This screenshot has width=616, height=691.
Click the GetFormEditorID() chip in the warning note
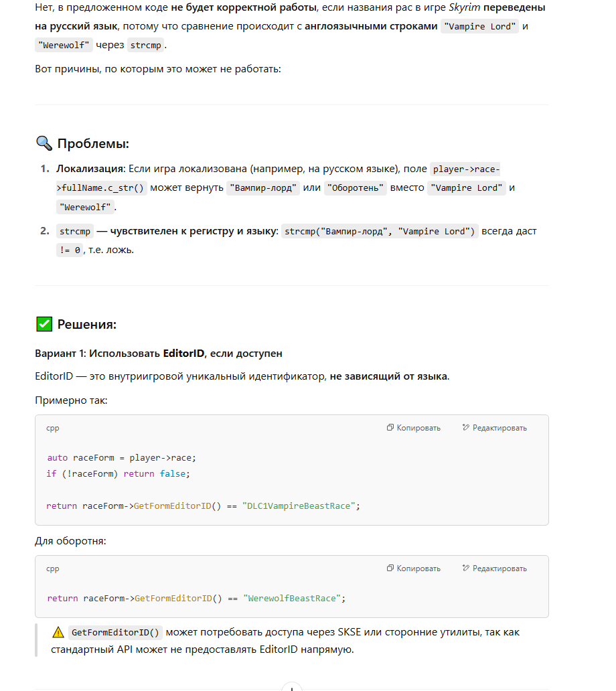click(116, 632)
